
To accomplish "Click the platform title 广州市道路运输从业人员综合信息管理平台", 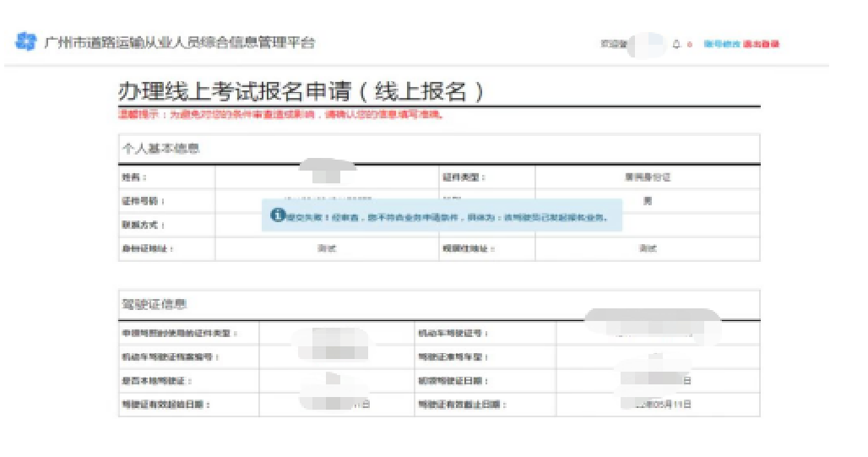I will pyautogui.click(x=179, y=43).
